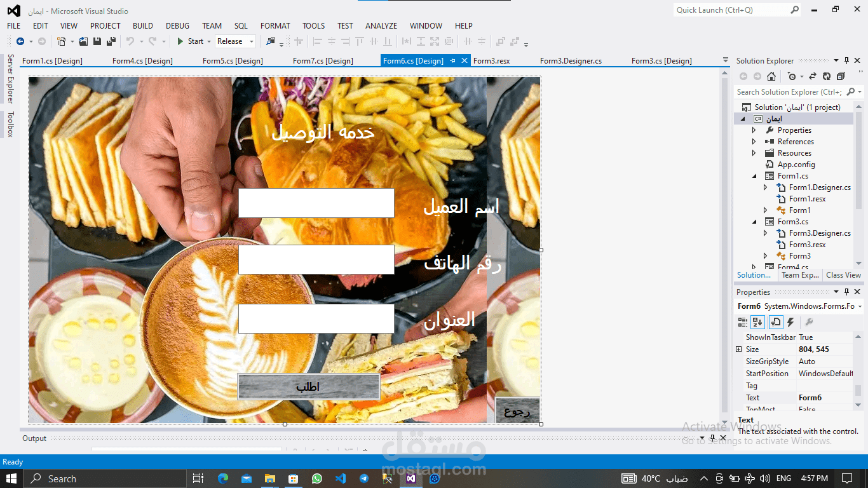Image resolution: width=868 pixels, height=488 pixels.
Task: Click the search magnifier in Solution Explorer
Action: click(x=851, y=92)
